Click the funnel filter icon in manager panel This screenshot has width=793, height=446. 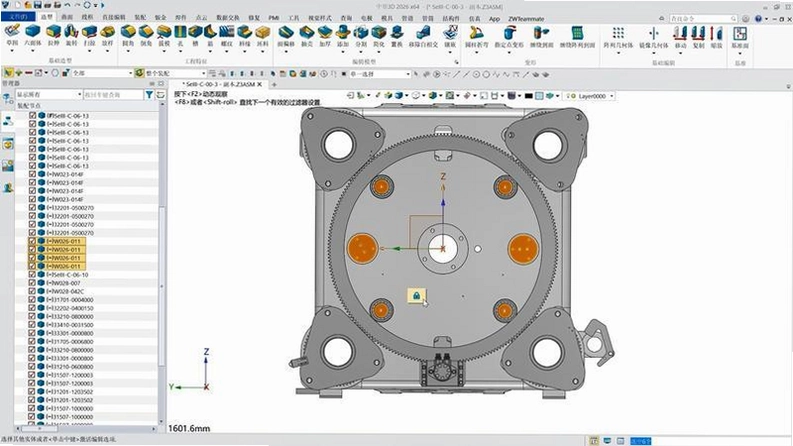tap(149, 95)
